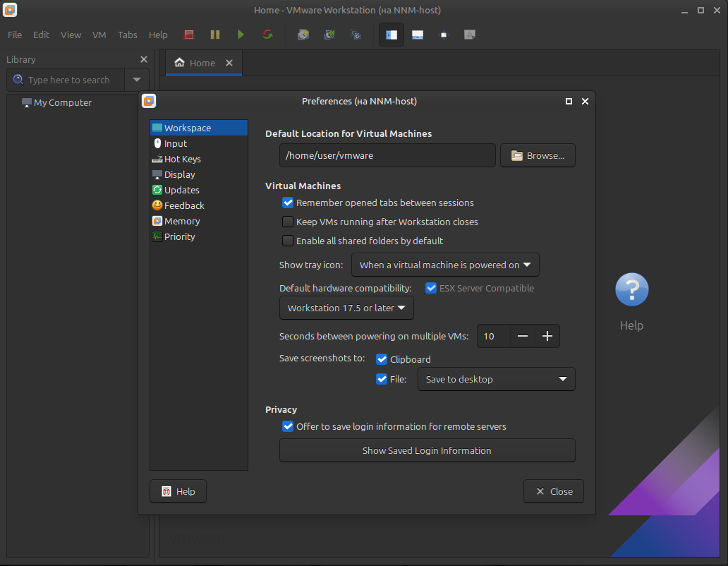
Task: Expand the Workstation 17.5 or later dropdown
Action: coord(346,308)
